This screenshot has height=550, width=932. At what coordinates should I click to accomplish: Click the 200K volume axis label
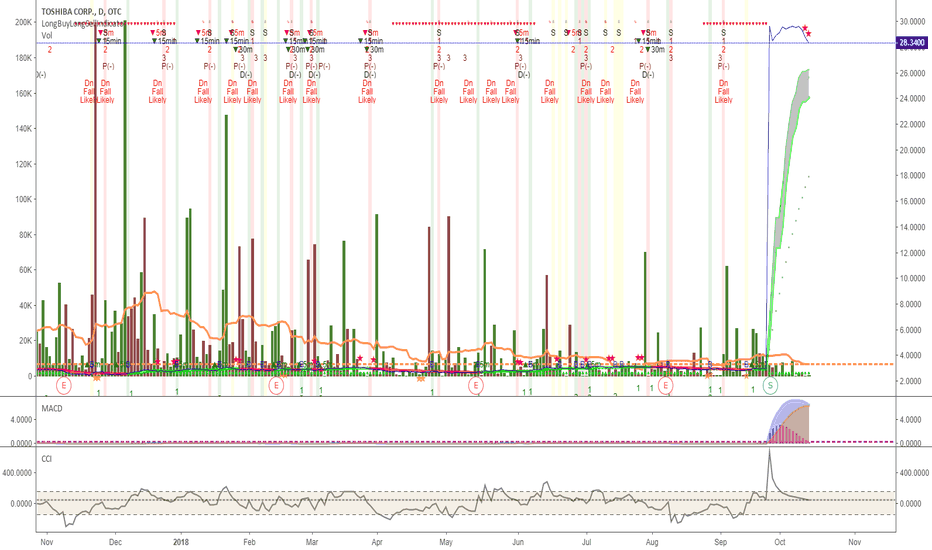(x=24, y=23)
